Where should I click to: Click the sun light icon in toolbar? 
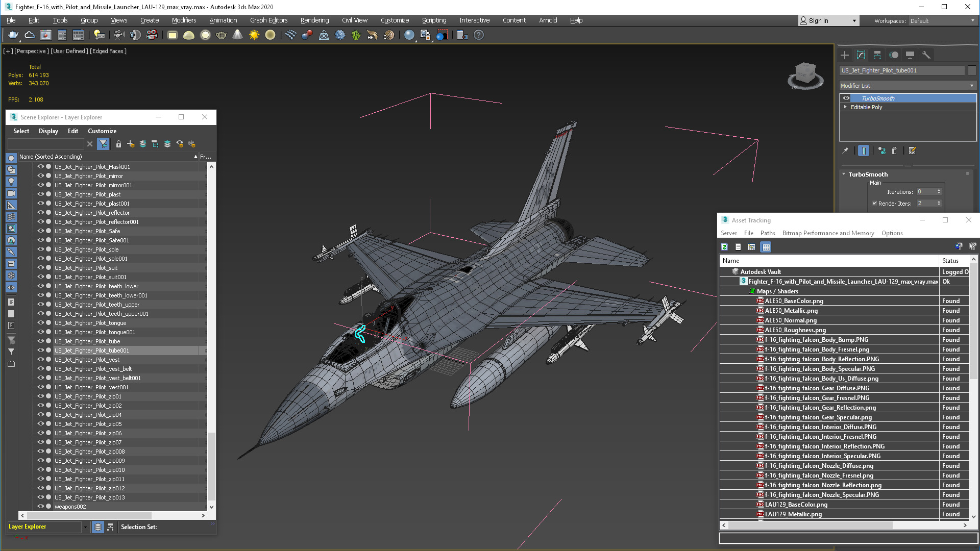point(254,35)
